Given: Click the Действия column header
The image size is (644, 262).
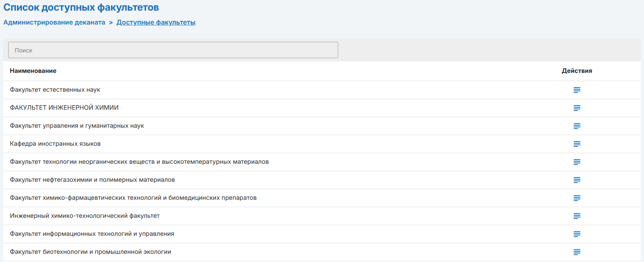Looking at the screenshot, I should [x=577, y=71].
